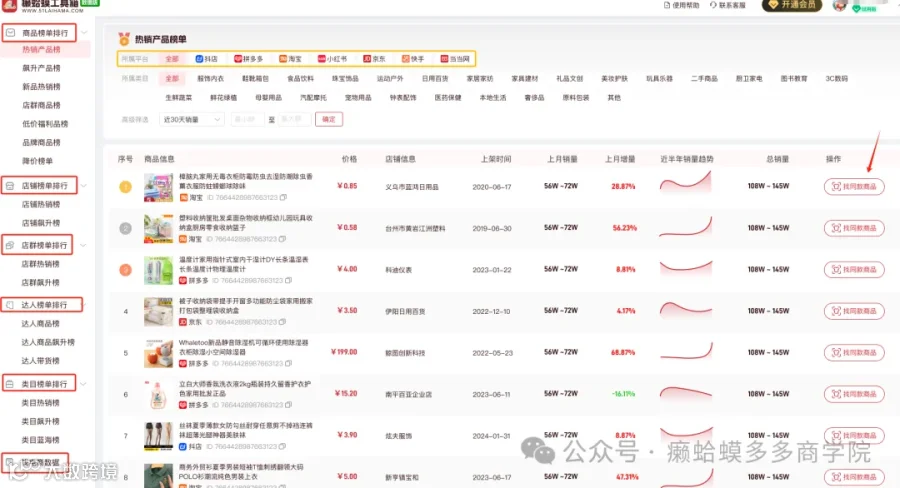Copy the ID of the 温度计 product
The width and height of the screenshot is (900, 488).
(289, 281)
